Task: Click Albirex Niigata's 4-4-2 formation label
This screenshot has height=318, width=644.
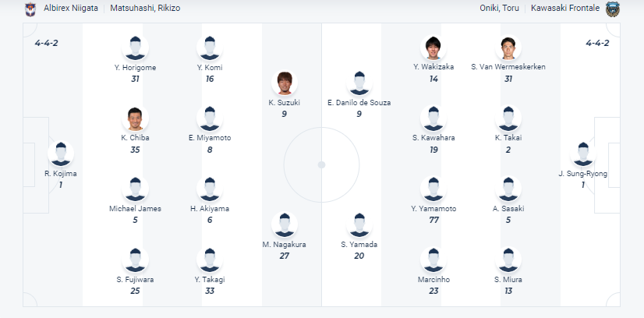Action: 47,43
